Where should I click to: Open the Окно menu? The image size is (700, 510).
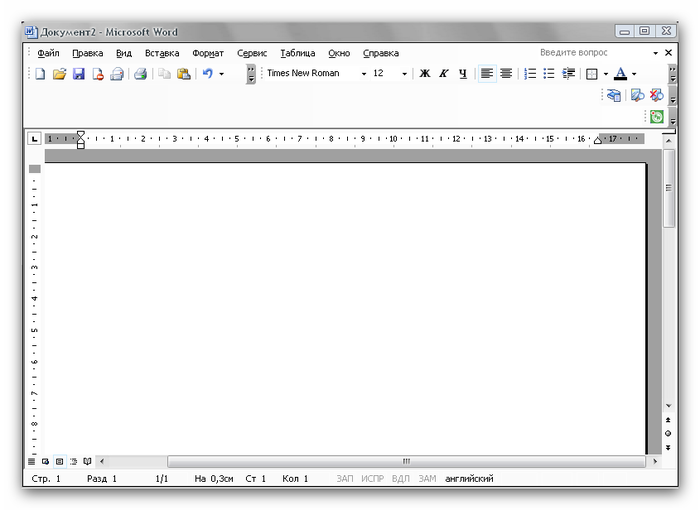(x=339, y=53)
